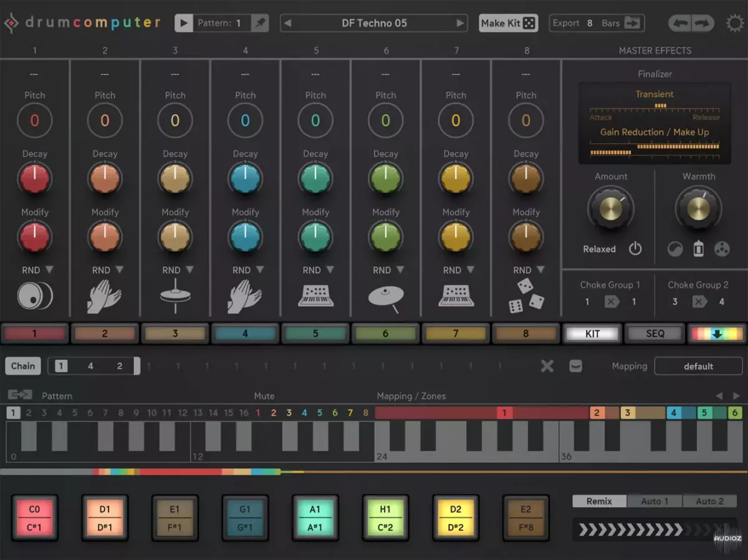
Task: Open the RND dropdown on channel 2
Action: [108, 270]
